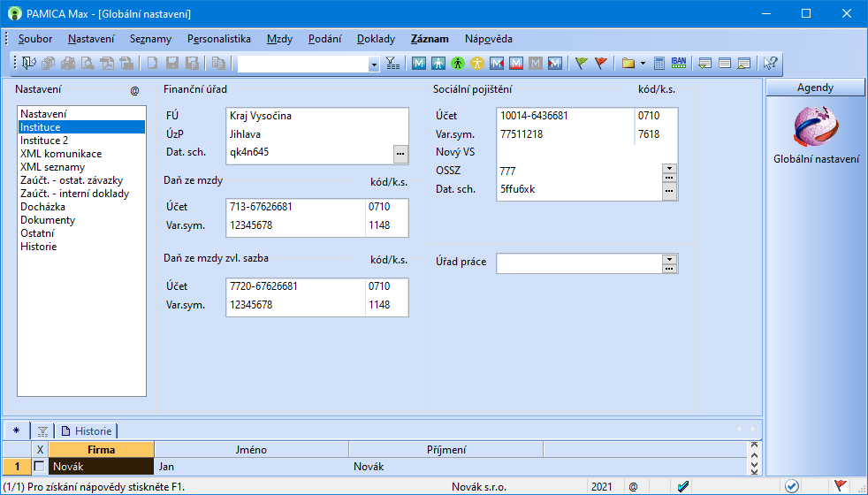Click the green flag toolbar icon
Screen dimensions: 868x495
(x=581, y=63)
